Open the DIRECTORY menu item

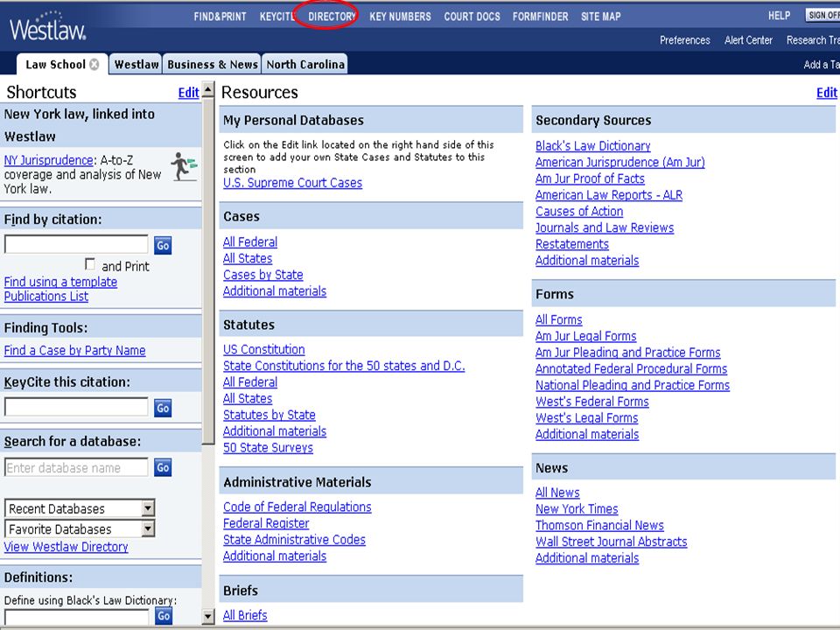point(332,17)
